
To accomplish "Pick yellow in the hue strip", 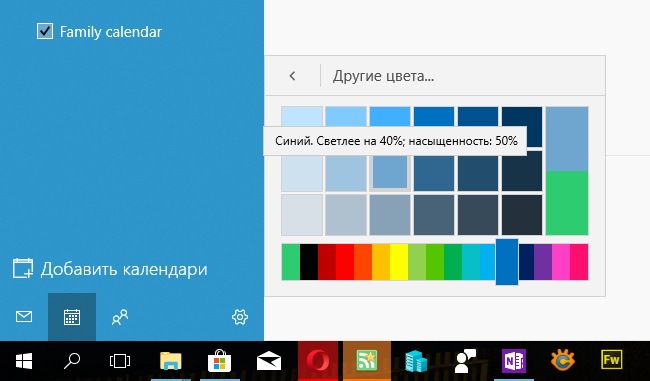I will 399,262.
